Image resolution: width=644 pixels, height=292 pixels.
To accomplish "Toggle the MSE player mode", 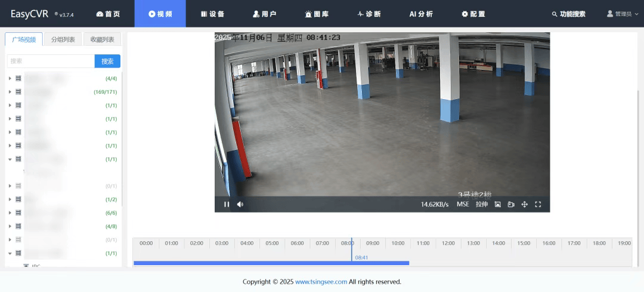I will tap(463, 204).
